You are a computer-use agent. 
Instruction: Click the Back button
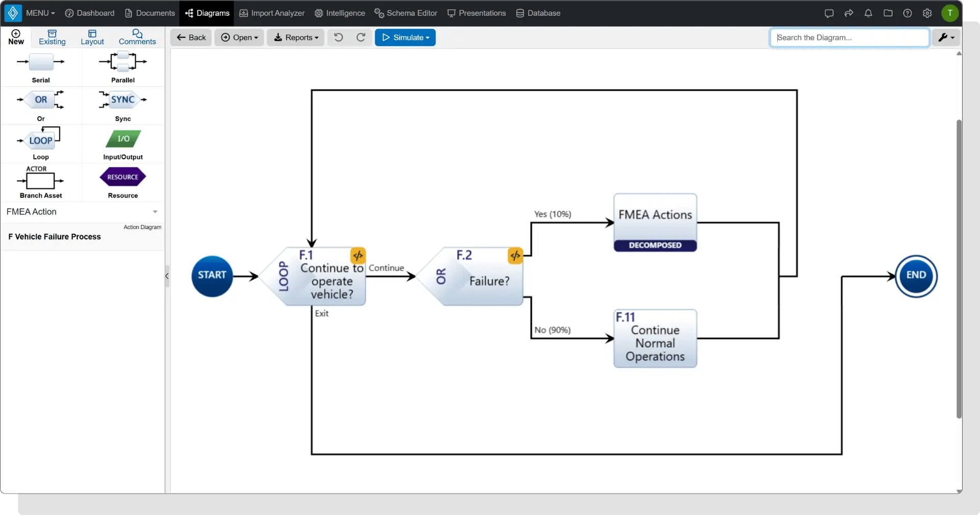191,37
